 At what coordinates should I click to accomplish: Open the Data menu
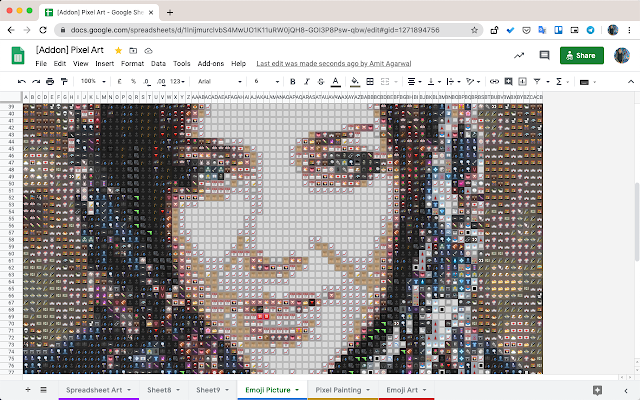pyautogui.click(x=158, y=64)
